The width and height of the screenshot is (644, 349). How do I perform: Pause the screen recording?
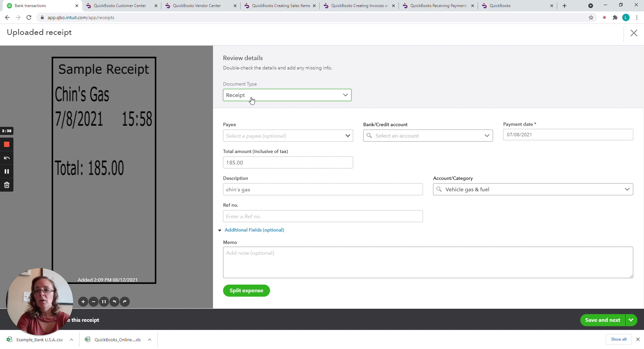tap(7, 171)
